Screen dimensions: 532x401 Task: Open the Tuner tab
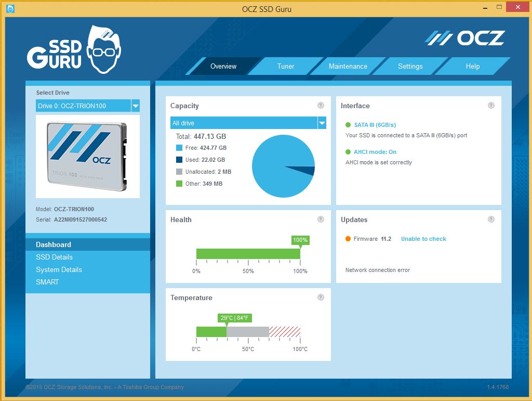[286, 66]
